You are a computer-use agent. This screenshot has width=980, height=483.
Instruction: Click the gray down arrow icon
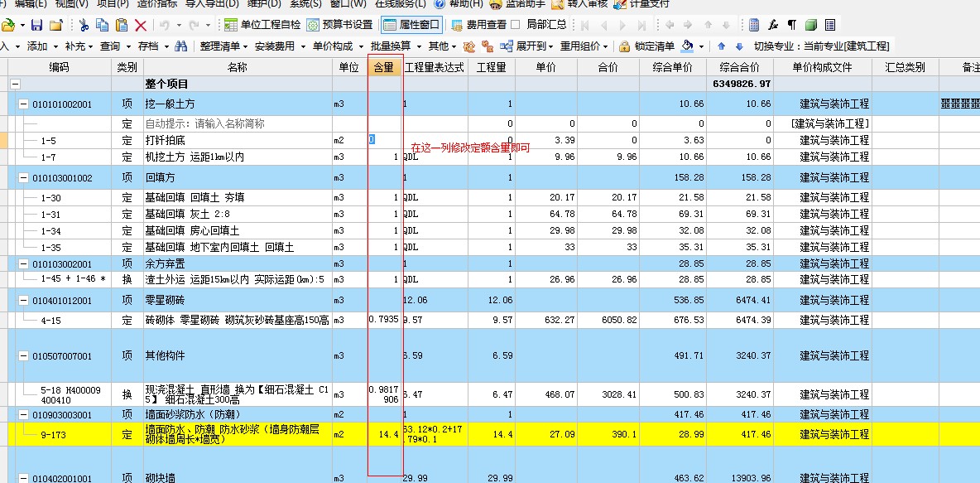click(x=726, y=25)
